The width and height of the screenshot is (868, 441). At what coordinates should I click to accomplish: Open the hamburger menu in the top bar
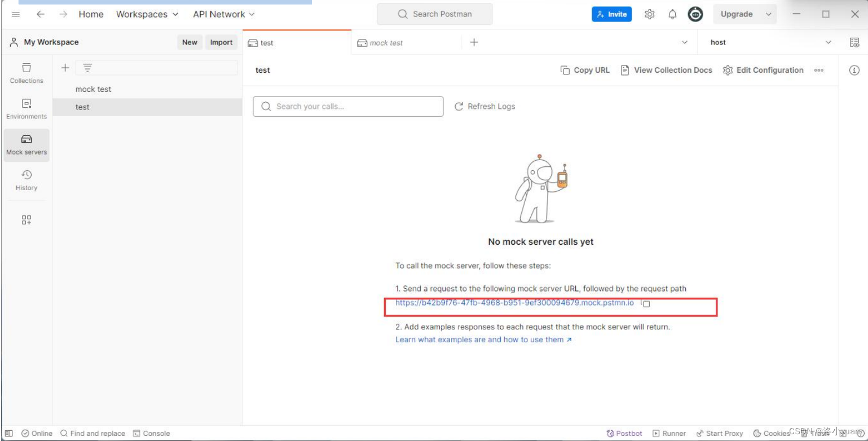tap(16, 14)
